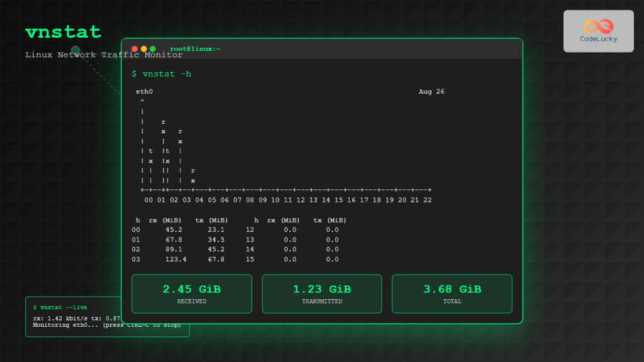
Task: Click the green vnstat logo text
Action: 63,31
